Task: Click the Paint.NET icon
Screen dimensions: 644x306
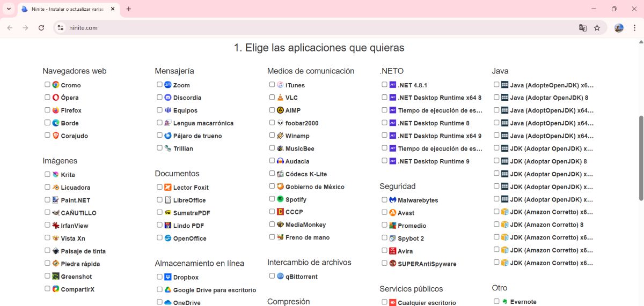Action: [55, 200]
